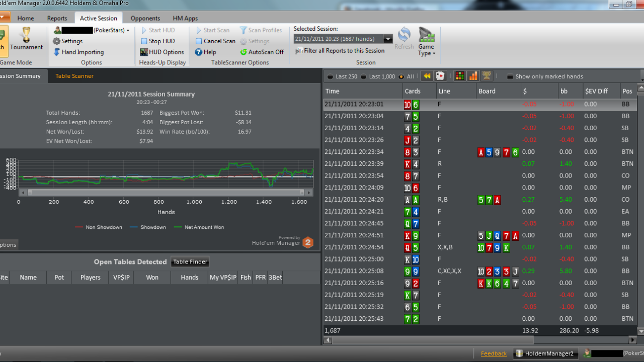Sort by the Pos column header
The height and width of the screenshot is (362, 644).
pos(628,91)
